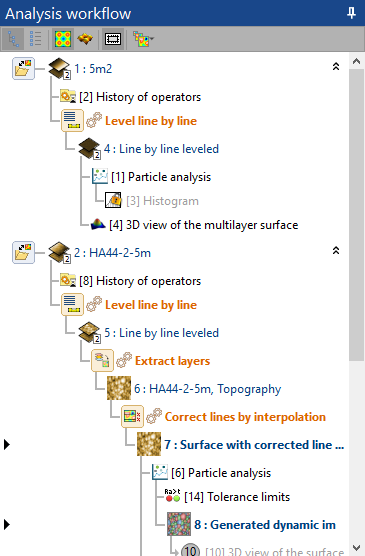Select 6 : HA44-2-5m, Topography
The height and width of the screenshot is (556, 365).
click(x=208, y=389)
